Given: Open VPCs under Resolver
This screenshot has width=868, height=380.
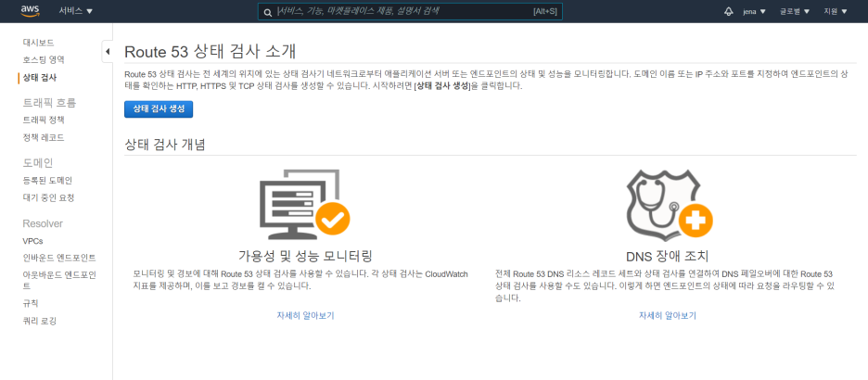Looking at the screenshot, I should click(32, 241).
